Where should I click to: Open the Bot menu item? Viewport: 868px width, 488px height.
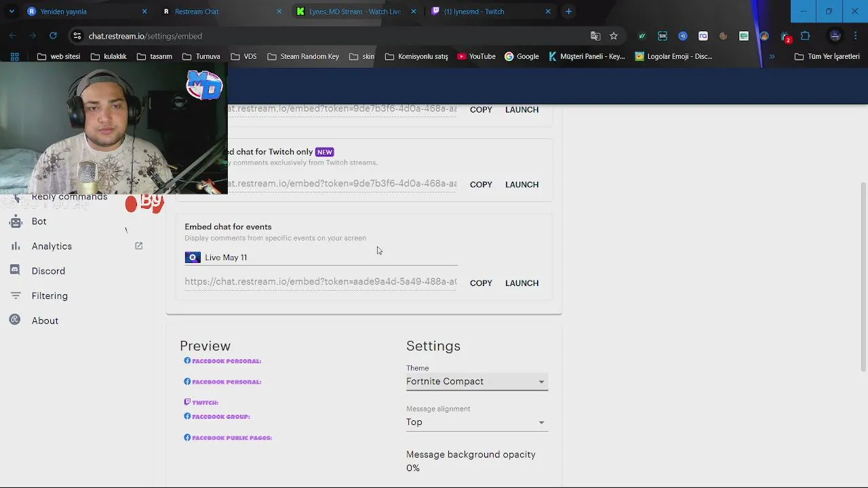point(39,222)
